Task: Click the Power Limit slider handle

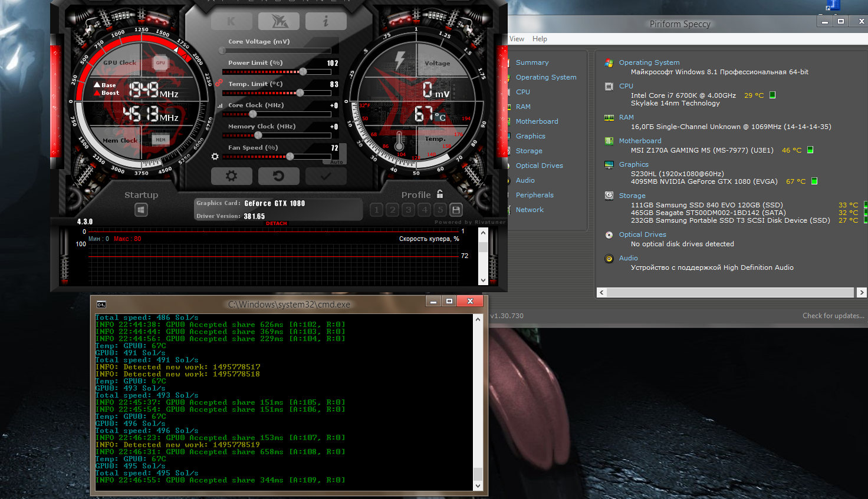Action: (x=303, y=72)
